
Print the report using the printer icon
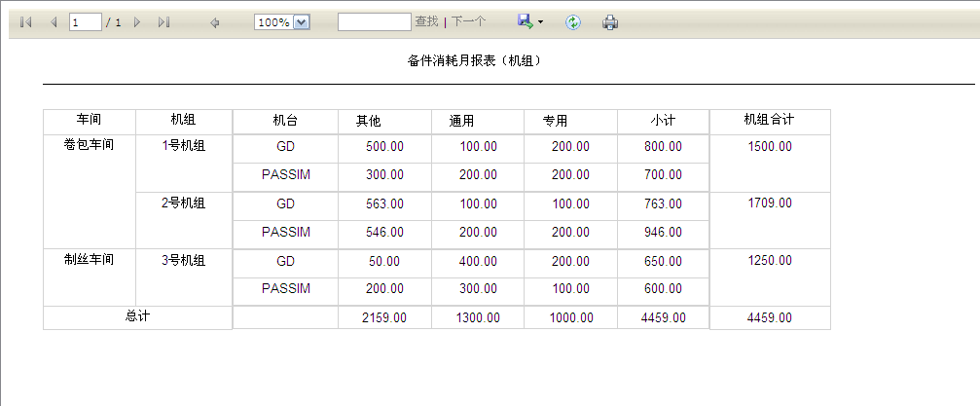click(610, 22)
